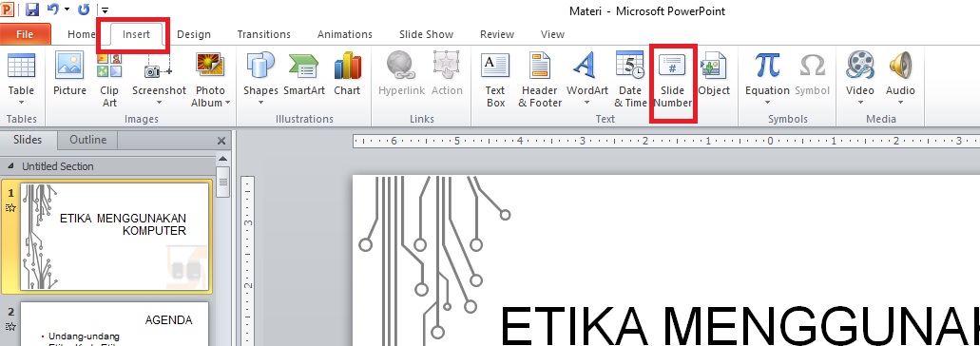Switch to the Home tab
Viewport: 980px width, 346px height.
click(x=81, y=34)
